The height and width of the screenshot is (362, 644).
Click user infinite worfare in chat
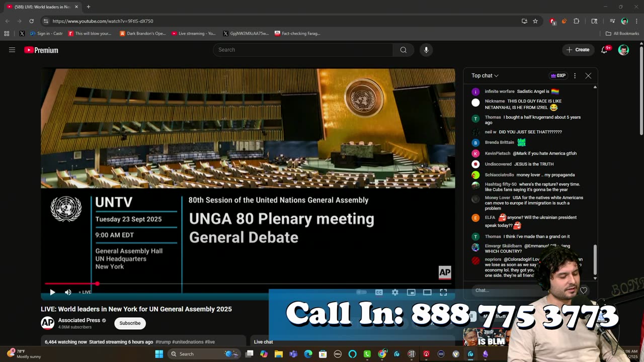click(500, 92)
